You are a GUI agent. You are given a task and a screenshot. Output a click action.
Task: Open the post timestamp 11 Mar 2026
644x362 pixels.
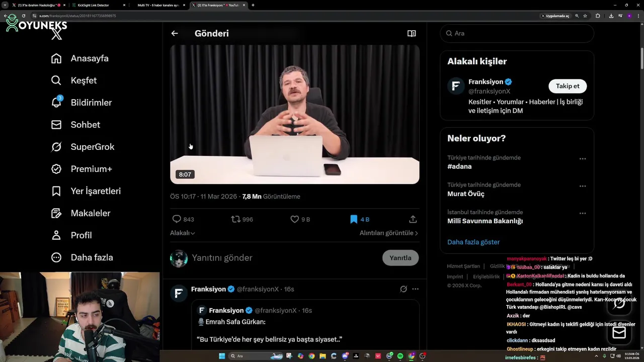(203, 197)
